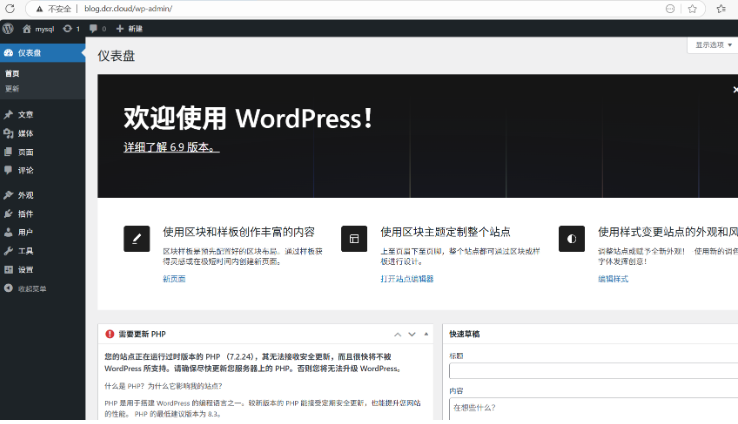
Task: Collapse sidebar with 收起菜单
Action: (25, 288)
